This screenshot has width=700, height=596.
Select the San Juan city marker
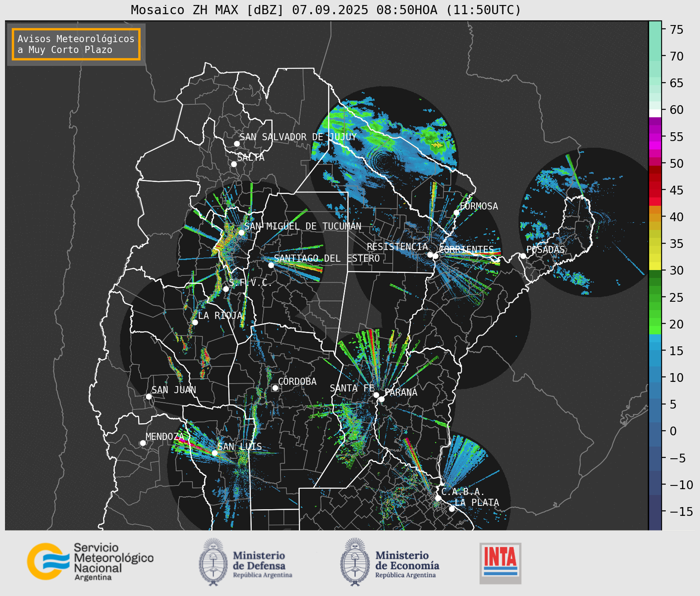point(149,396)
